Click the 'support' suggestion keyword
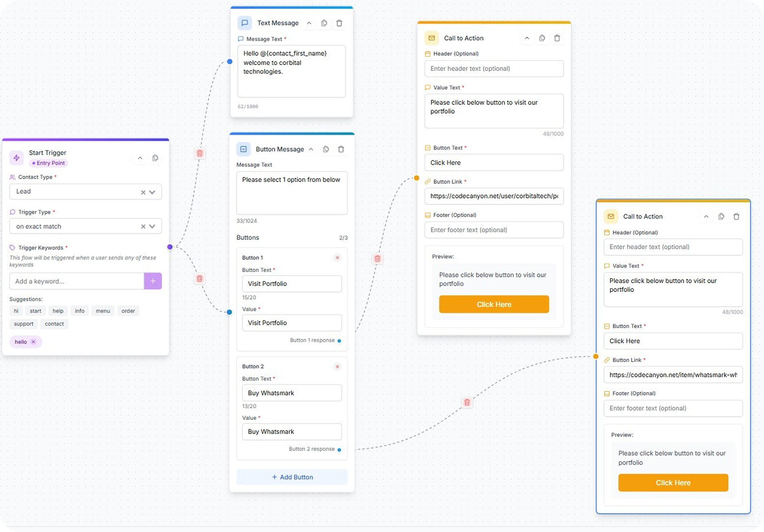 [x=23, y=324]
